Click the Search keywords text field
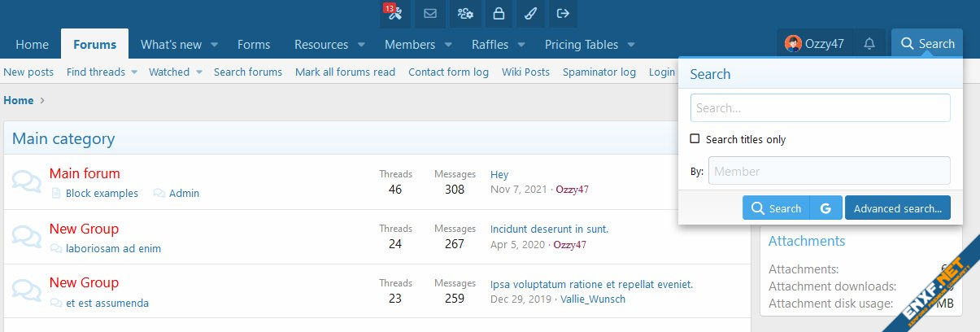Screen dimensions: 980x332 pyautogui.click(x=820, y=107)
